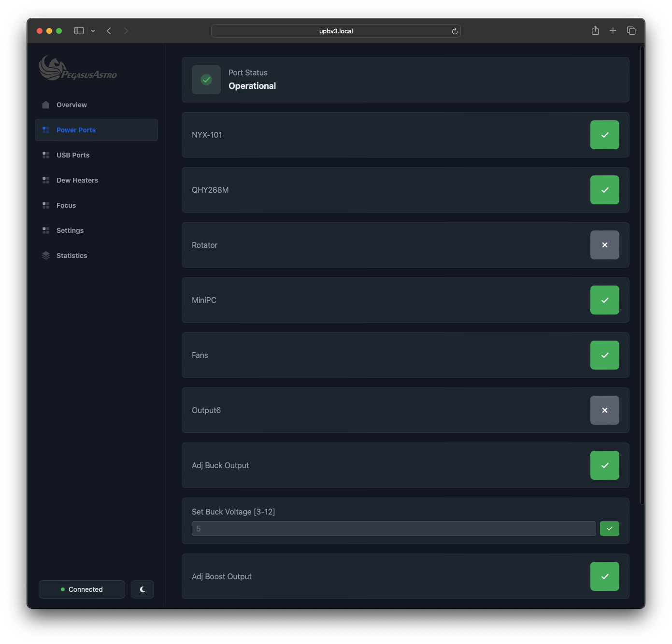Viewport: 672px width, 644px height.
Task: Focus the Set Buck Voltage field
Action: click(x=394, y=529)
